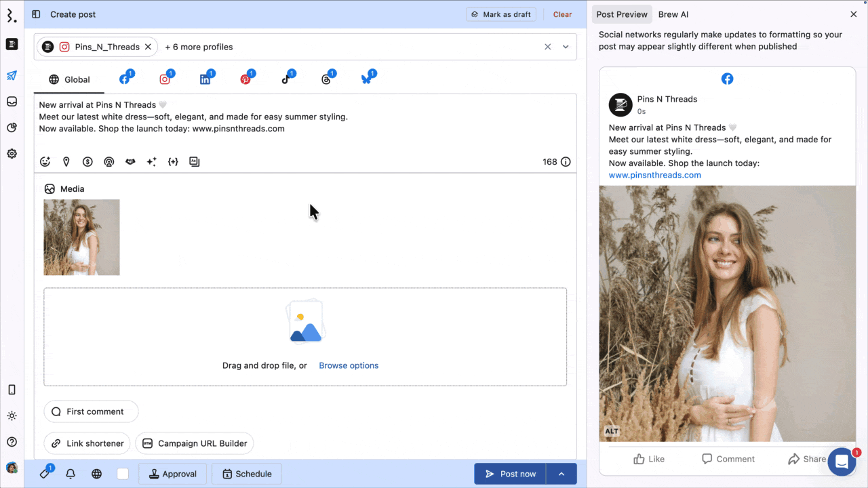Viewport: 868px width, 488px height.
Task: Remove Pins_N_Threads profile chip
Action: click(x=148, y=47)
